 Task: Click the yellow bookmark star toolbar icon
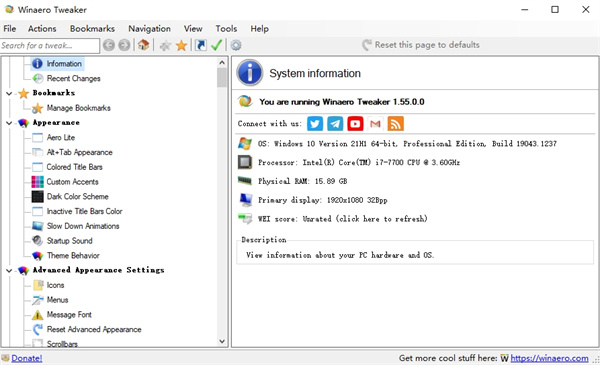point(181,46)
